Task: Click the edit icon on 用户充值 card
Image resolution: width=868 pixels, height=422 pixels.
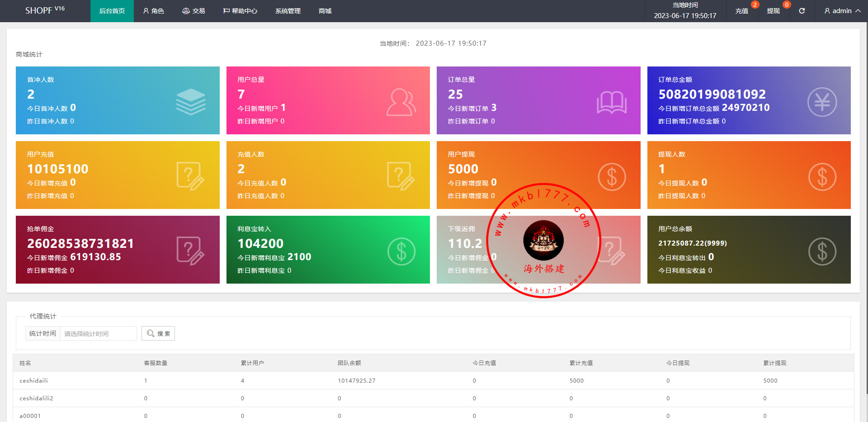Action: coord(190,176)
